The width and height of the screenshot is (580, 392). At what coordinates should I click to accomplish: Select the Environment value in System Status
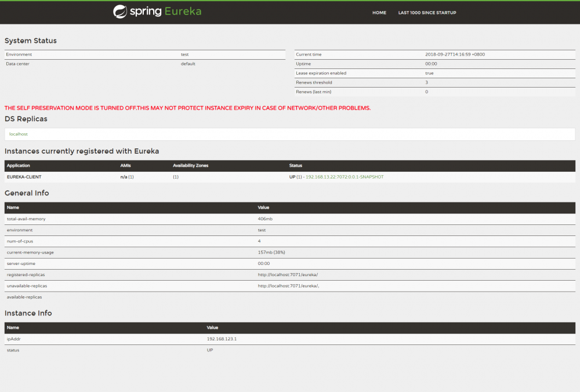click(184, 55)
